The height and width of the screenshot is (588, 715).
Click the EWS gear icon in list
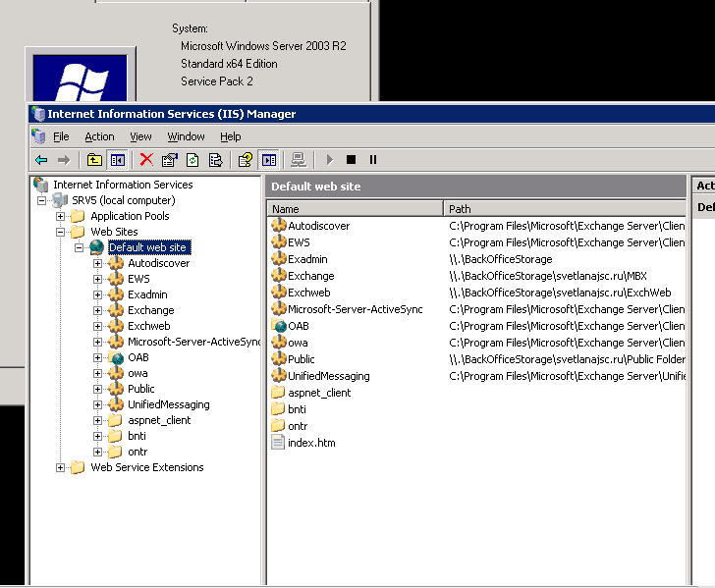(x=279, y=241)
